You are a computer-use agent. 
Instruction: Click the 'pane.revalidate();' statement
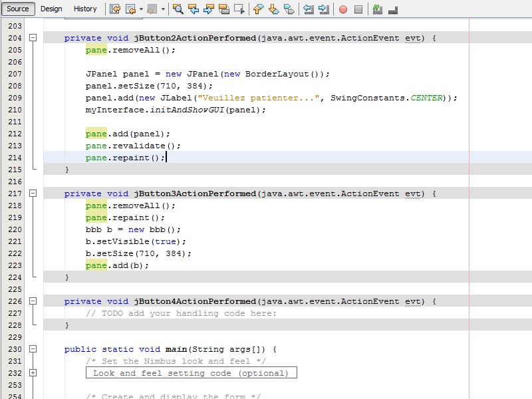click(x=133, y=146)
